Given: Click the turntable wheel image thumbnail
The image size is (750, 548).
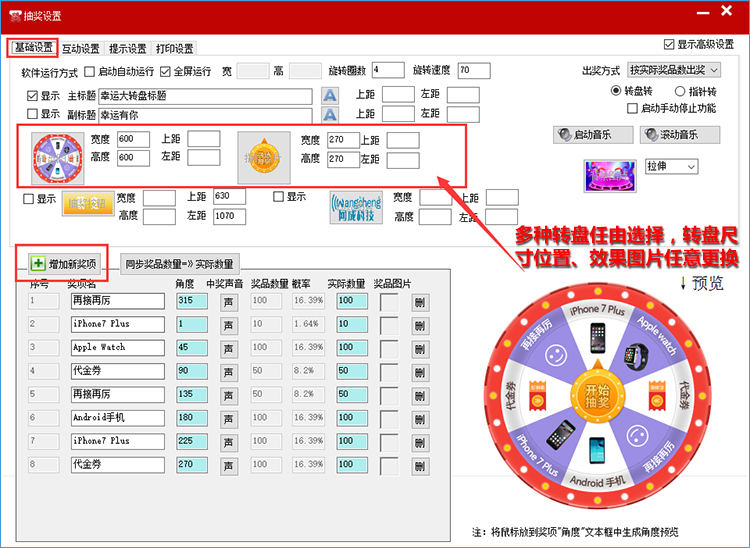Looking at the screenshot, I should [x=58, y=157].
